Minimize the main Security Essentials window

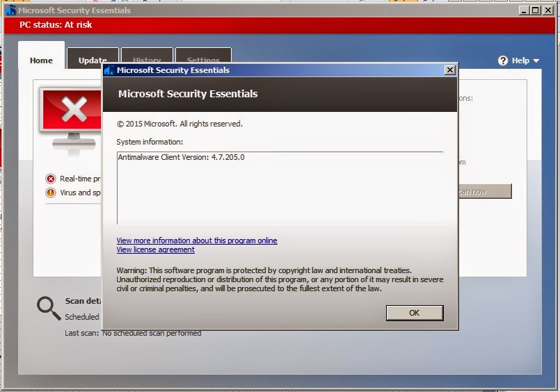tap(524, 10)
